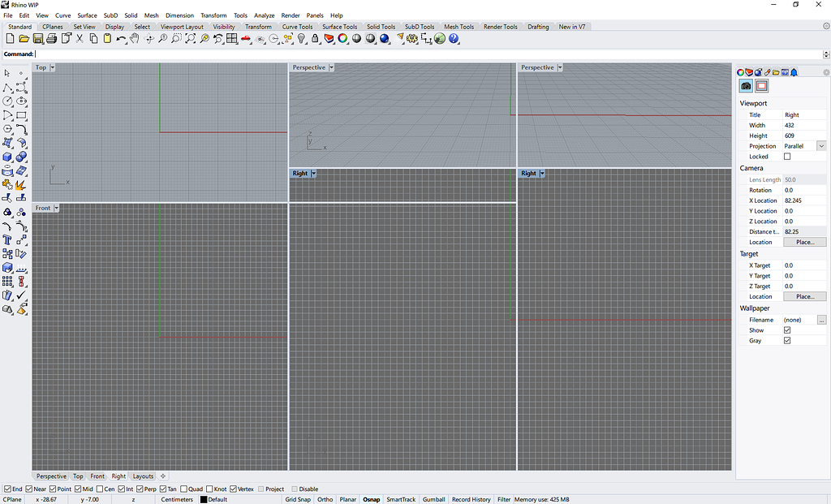Activate the Pan tool icon
This screenshot has height=504, width=831.
(x=134, y=38)
